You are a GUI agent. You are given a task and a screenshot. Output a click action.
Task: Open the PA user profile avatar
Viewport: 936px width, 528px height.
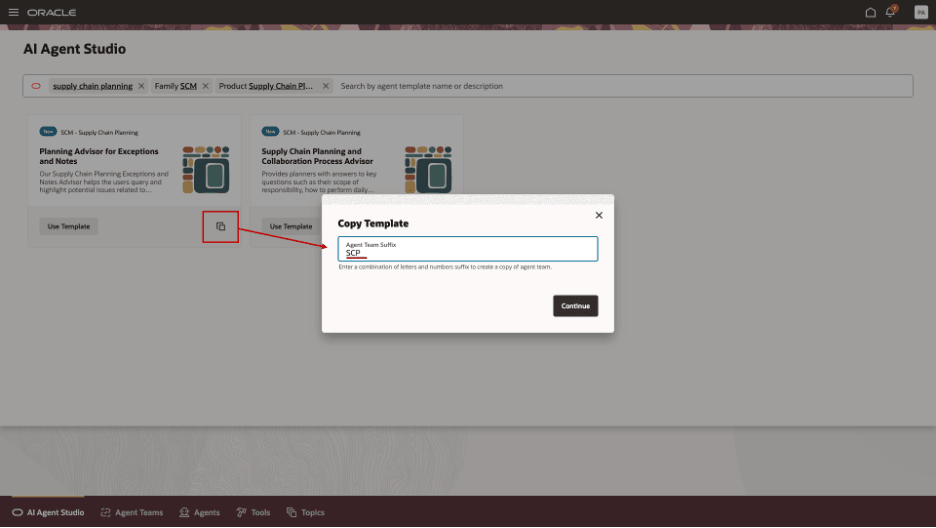click(920, 12)
